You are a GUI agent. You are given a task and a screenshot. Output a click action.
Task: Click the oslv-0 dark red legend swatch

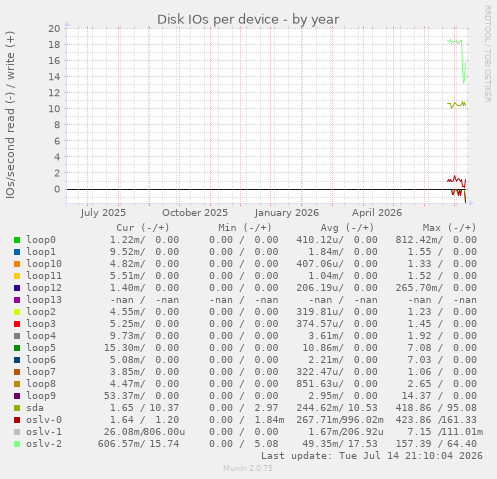point(17,420)
